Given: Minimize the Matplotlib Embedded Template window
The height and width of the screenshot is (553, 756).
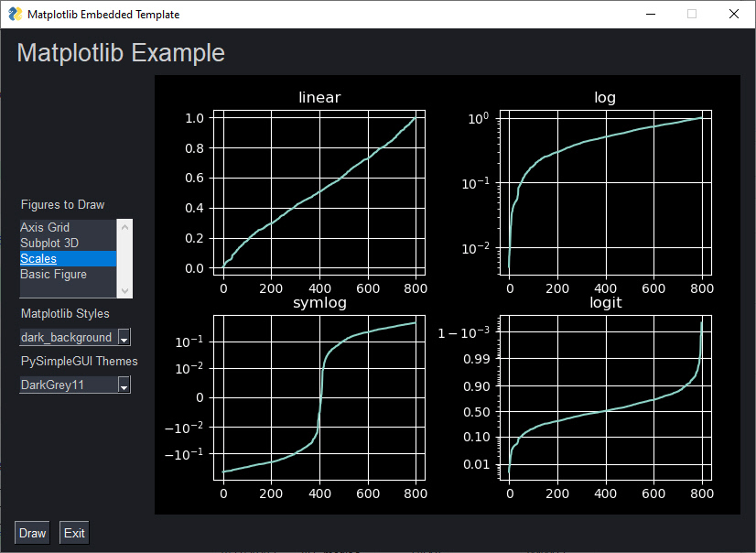Looking at the screenshot, I should point(650,14).
